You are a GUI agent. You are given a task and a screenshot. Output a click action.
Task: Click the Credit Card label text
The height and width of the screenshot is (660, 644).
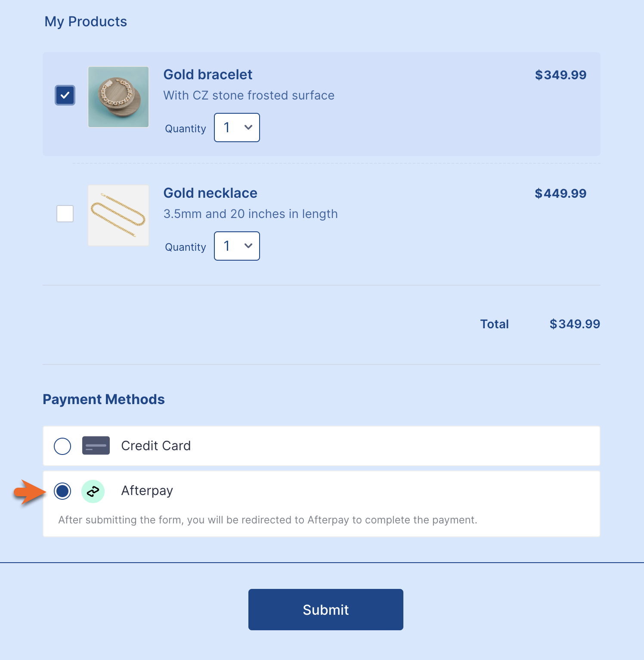click(156, 445)
